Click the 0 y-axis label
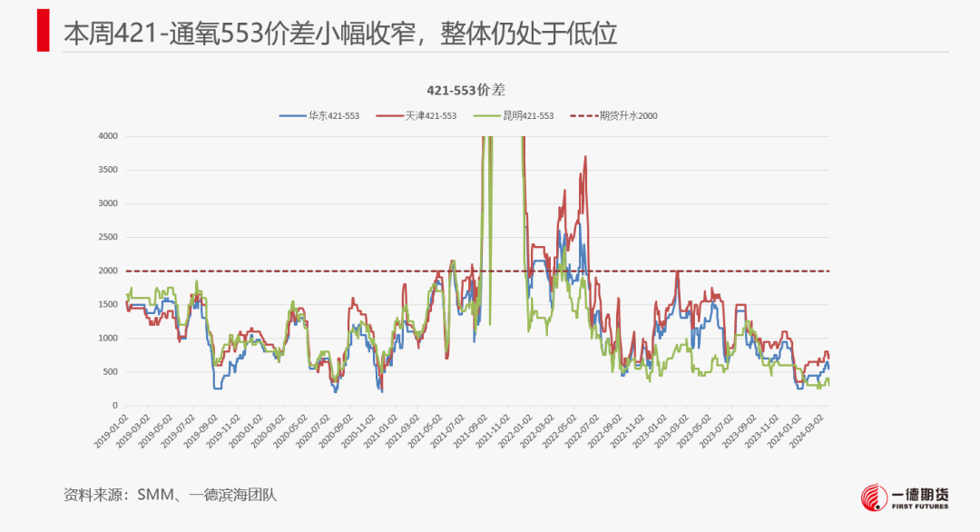 [x=115, y=406]
